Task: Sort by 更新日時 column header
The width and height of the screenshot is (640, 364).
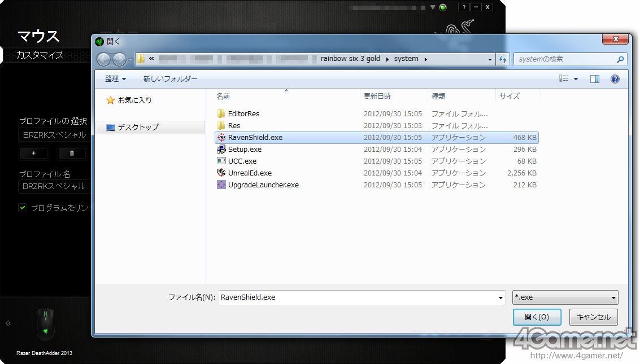Action: click(x=377, y=96)
